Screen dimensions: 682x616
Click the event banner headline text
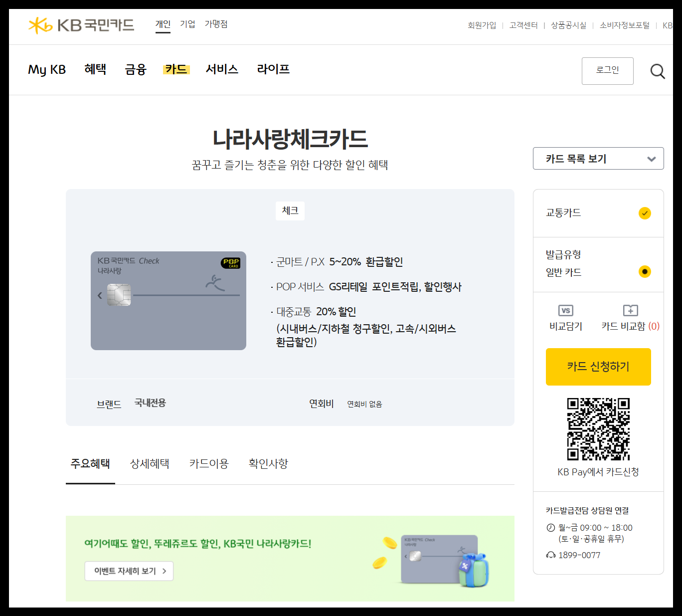(198, 544)
